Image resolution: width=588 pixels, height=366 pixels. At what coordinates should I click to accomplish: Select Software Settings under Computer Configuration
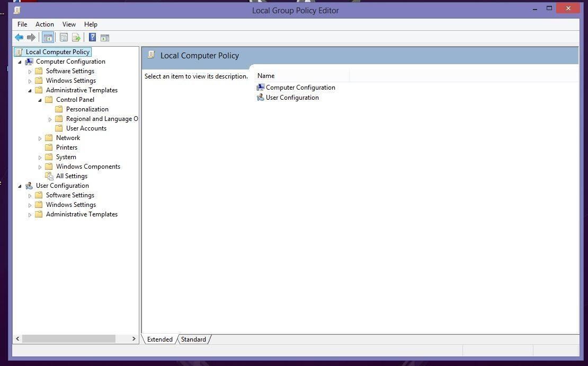pos(70,71)
